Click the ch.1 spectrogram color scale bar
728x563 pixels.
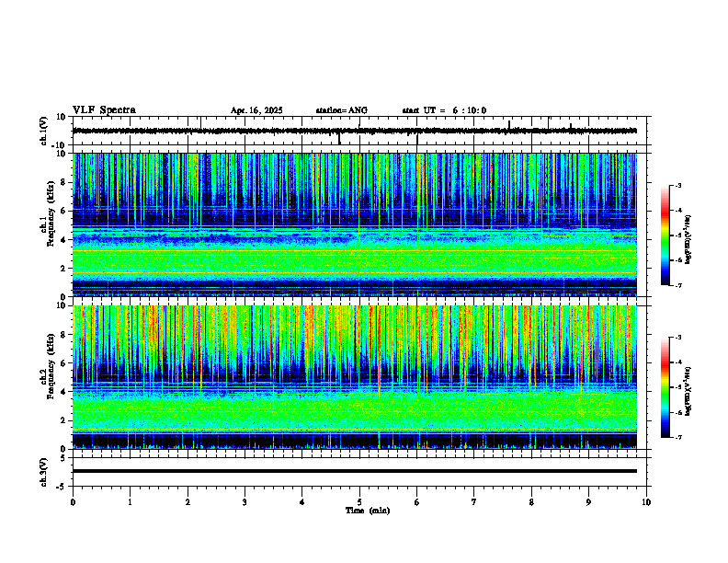pyautogui.click(x=665, y=236)
